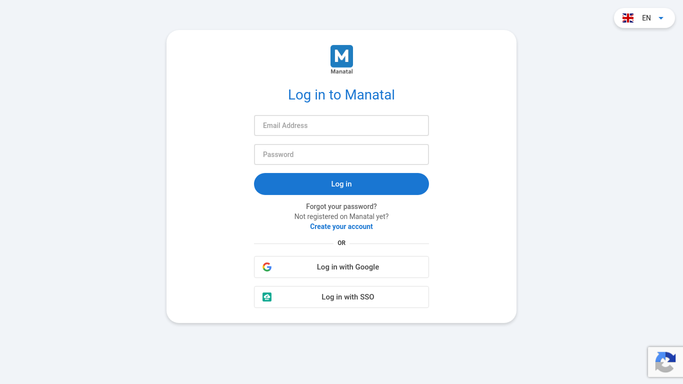Click the green SSO icon
The image size is (683, 384).
[x=267, y=297]
